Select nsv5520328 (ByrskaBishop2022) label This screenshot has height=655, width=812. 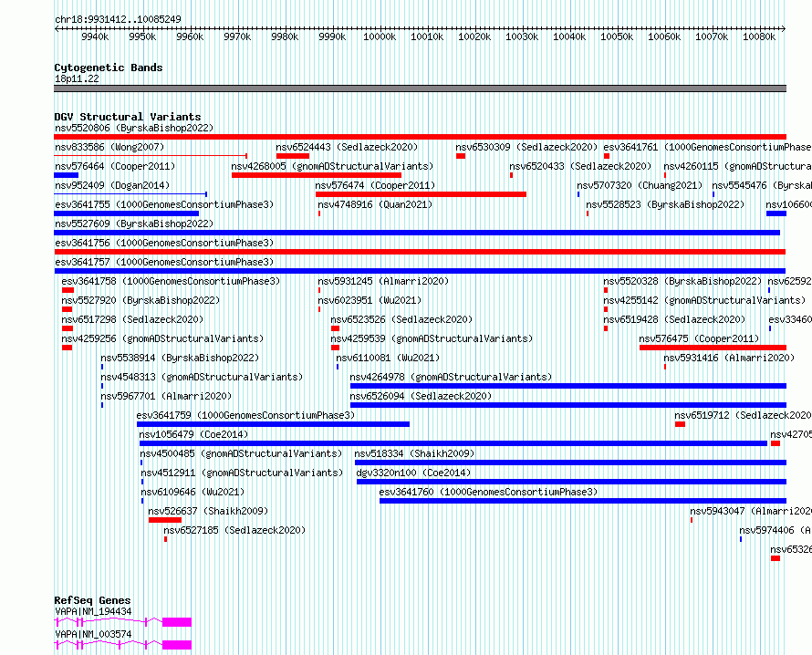(682, 281)
